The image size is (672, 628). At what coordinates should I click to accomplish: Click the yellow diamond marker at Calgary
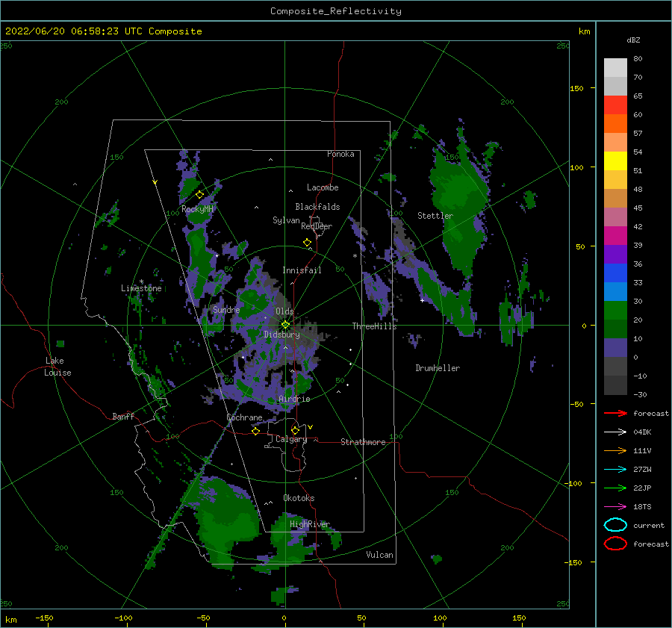tap(295, 430)
